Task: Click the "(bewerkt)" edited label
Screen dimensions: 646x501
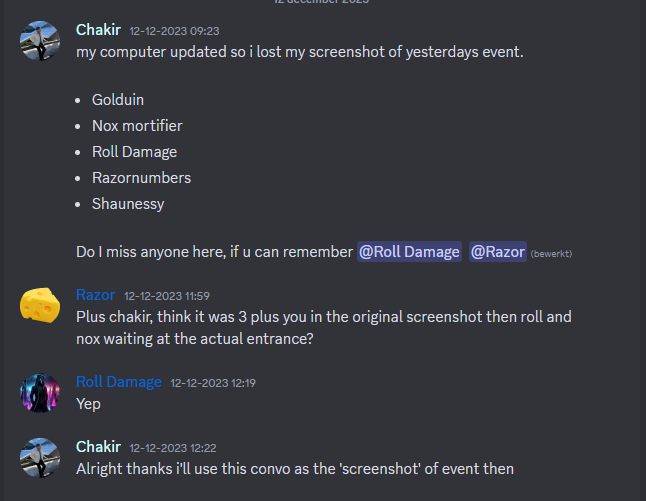Action: tap(551, 253)
